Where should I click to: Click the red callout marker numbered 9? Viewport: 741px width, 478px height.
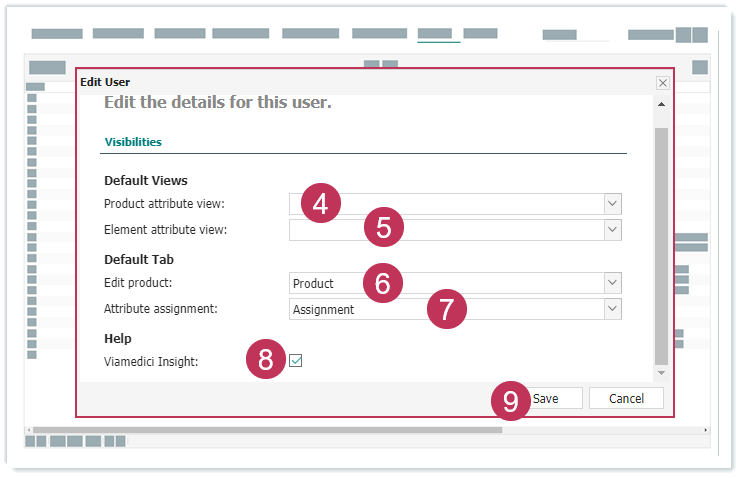511,401
